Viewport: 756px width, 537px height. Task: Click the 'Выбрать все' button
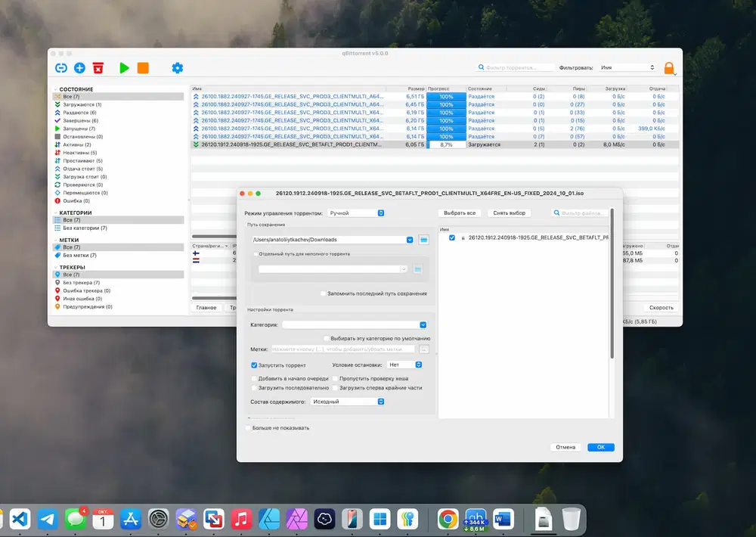click(x=460, y=213)
